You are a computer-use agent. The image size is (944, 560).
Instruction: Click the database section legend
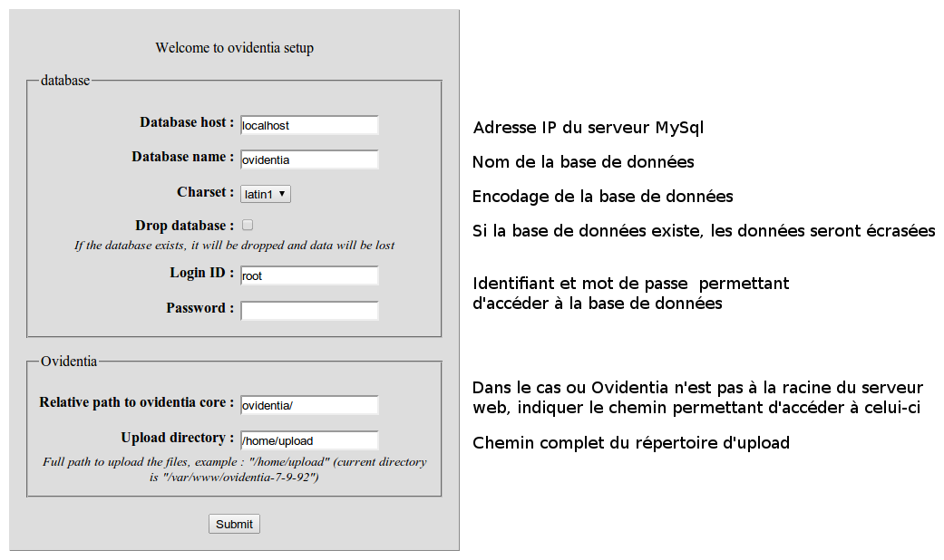coord(57,81)
